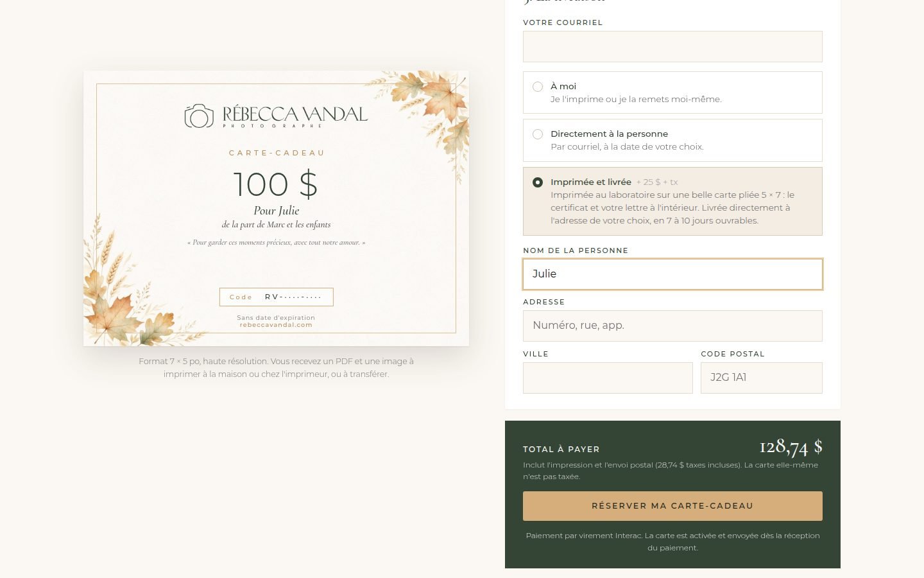
Task: Click the "rebeccavandal.com" text on card
Action: tap(276, 325)
